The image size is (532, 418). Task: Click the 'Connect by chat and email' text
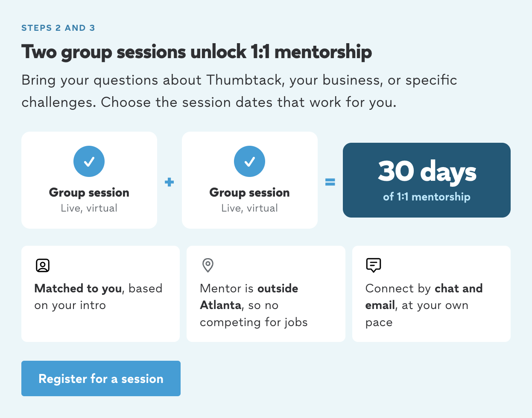coord(424,305)
